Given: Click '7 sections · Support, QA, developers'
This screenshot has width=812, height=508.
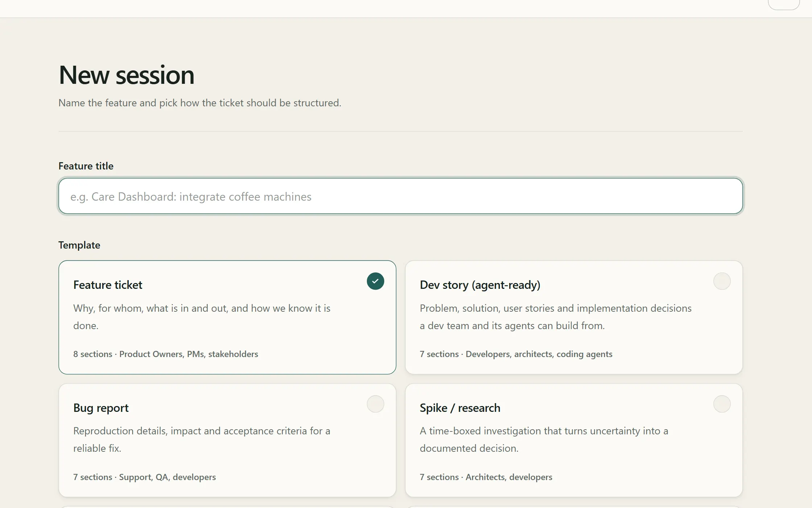Looking at the screenshot, I should point(145,477).
